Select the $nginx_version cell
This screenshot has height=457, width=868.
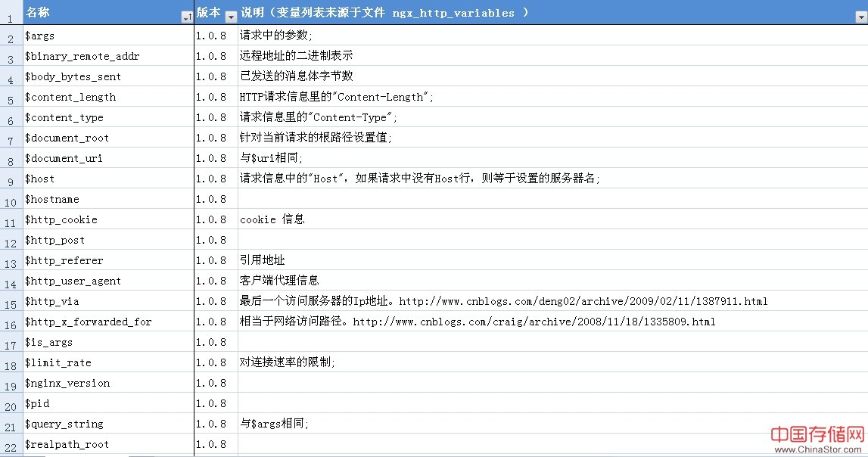pos(107,383)
